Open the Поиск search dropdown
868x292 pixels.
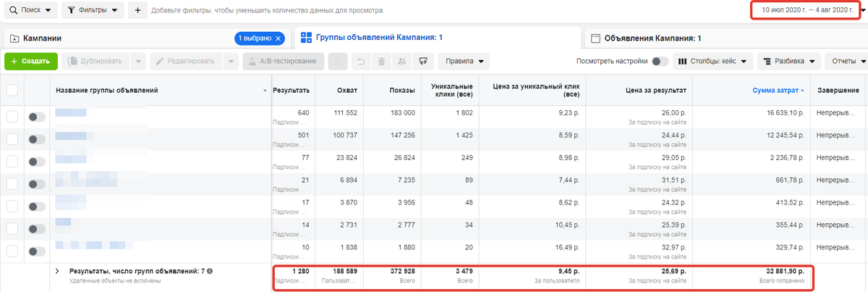(x=30, y=11)
